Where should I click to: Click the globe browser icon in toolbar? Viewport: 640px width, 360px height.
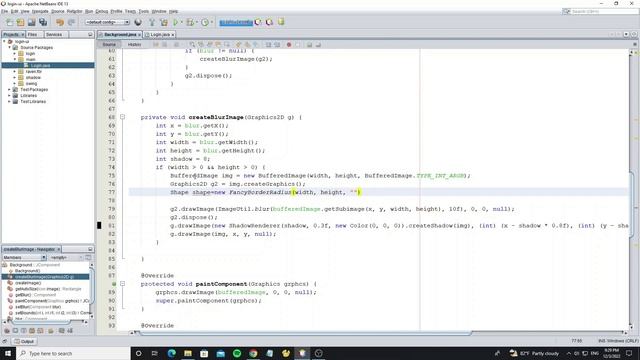(138, 22)
